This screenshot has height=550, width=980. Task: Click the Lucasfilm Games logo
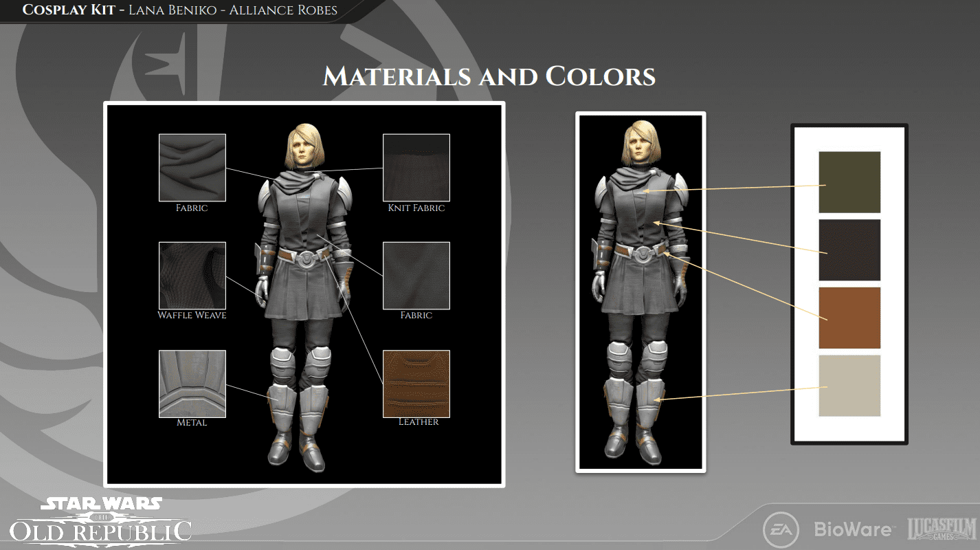point(941,529)
